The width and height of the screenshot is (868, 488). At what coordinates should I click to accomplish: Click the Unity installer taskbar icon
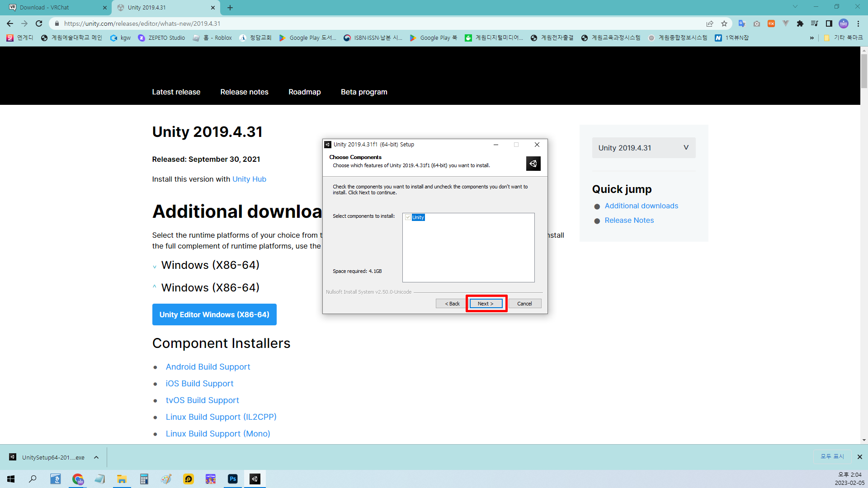[255, 479]
